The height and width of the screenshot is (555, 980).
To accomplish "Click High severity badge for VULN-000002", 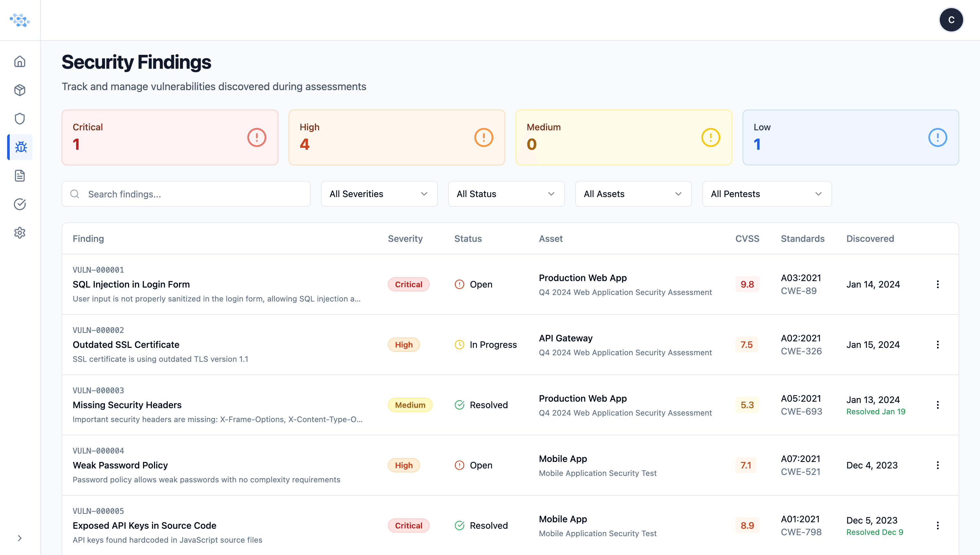I will (403, 345).
